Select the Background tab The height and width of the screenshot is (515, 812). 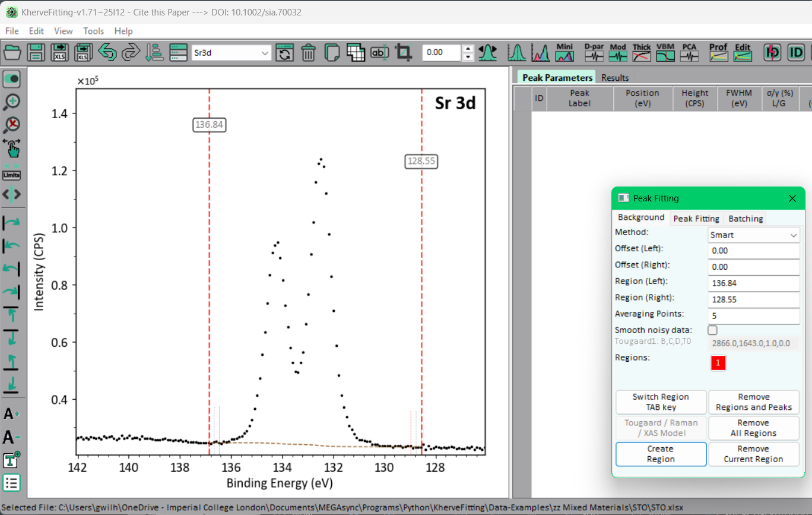pyautogui.click(x=641, y=217)
